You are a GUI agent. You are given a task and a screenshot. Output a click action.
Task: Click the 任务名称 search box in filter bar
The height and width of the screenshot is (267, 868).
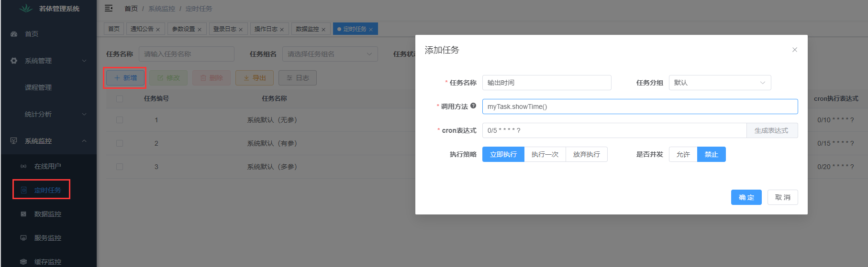click(x=187, y=54)
